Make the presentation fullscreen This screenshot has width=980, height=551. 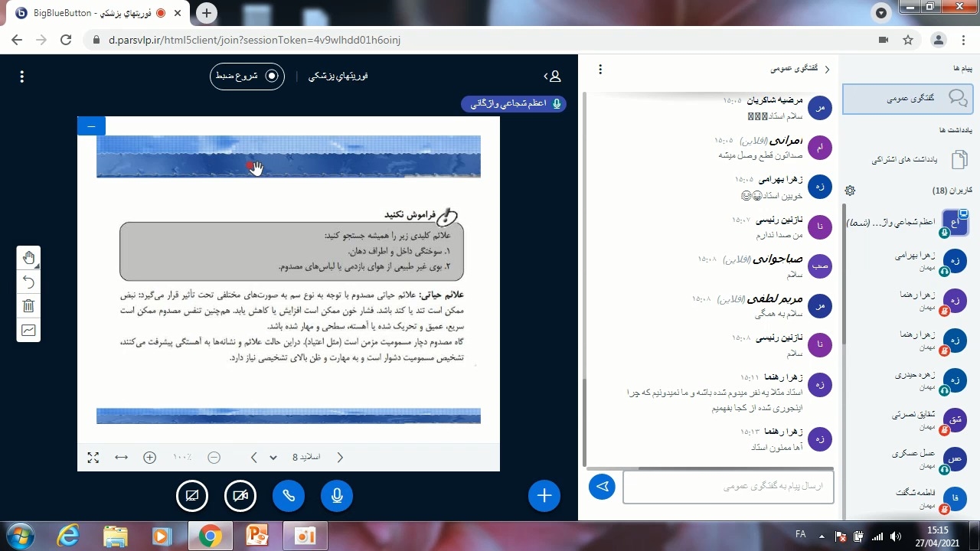[x=93, y=458]
